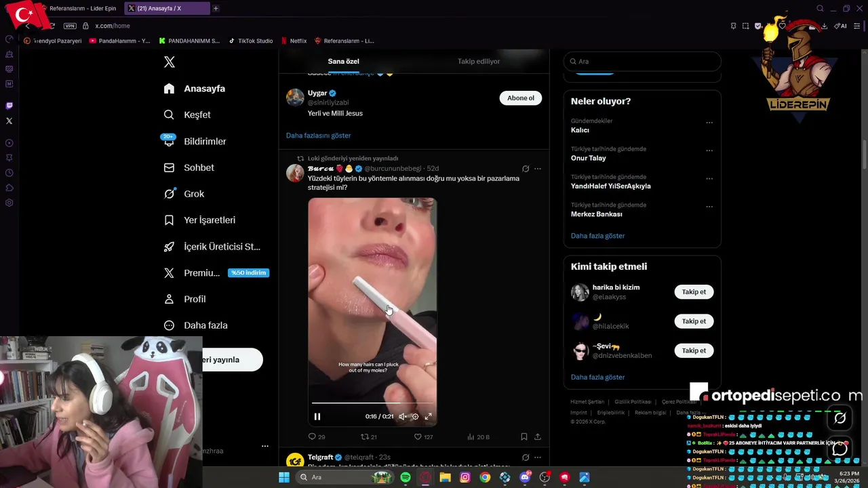
Task: Click Abone ol for Uygar
Action: tap(521, 98)
